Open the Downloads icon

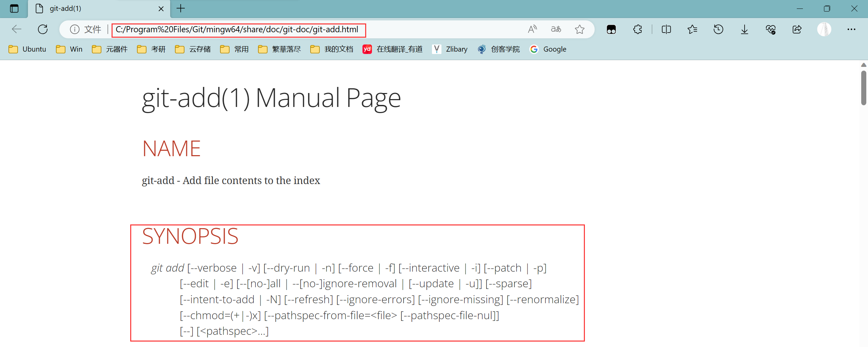[745, 30]
